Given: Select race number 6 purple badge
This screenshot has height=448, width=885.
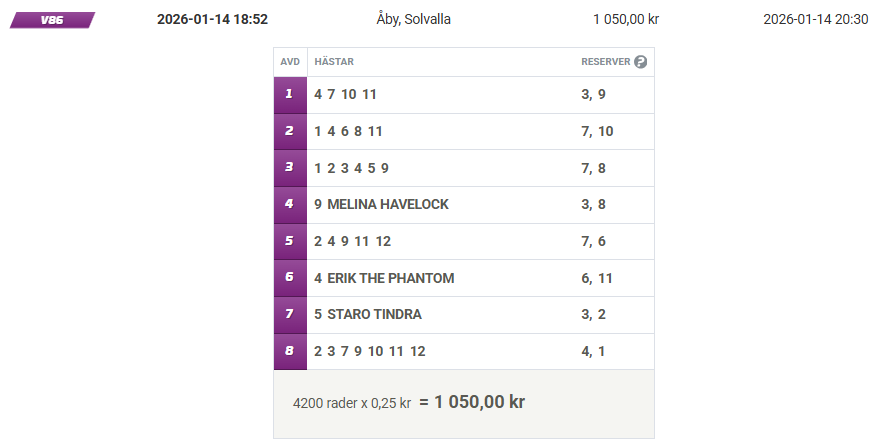Looking at the screenshot, I should pyautogui.click(x=290, y=278).
